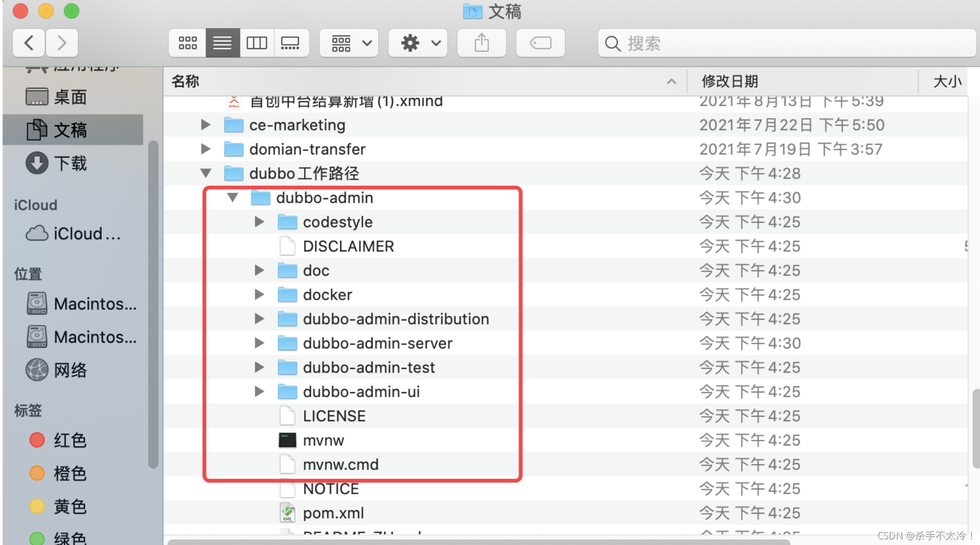Open 桌面 in the sidebar

point(73,96)
